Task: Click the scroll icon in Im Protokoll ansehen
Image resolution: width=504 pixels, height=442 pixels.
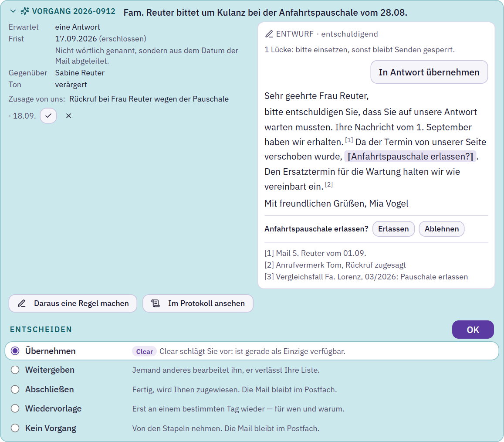Action: tap(156, 303)
